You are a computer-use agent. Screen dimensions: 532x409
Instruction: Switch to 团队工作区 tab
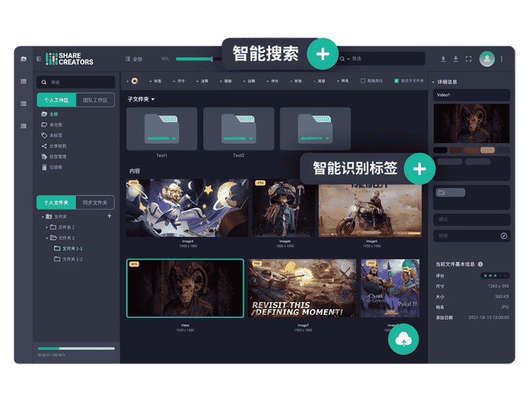tap(95, 100)
